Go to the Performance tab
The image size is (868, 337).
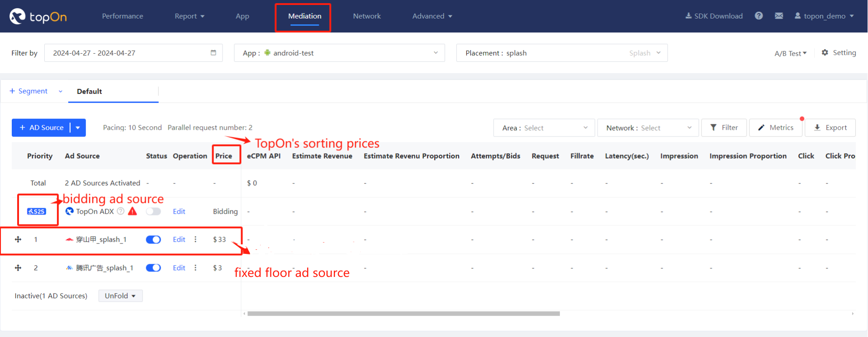tap(123, 16)
